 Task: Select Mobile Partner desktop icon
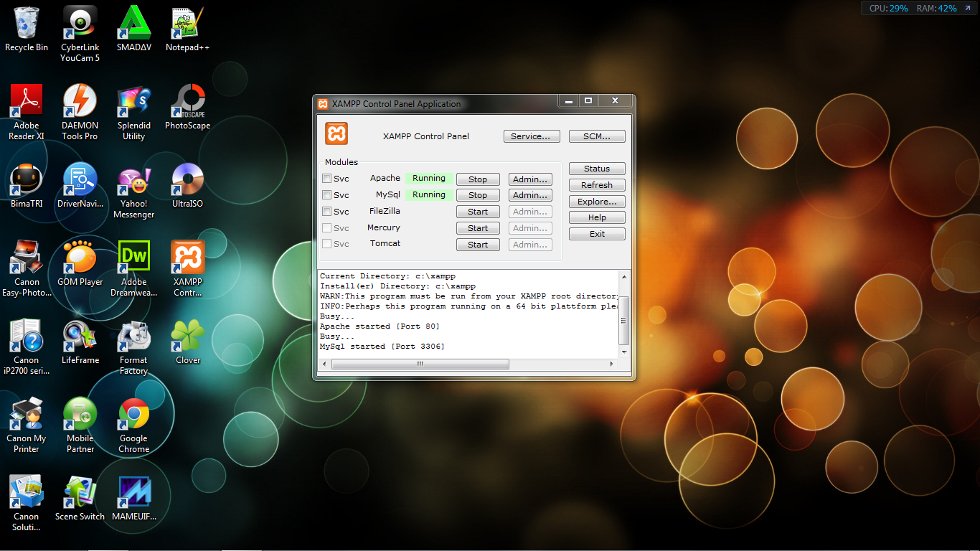[x=80, y=425]
